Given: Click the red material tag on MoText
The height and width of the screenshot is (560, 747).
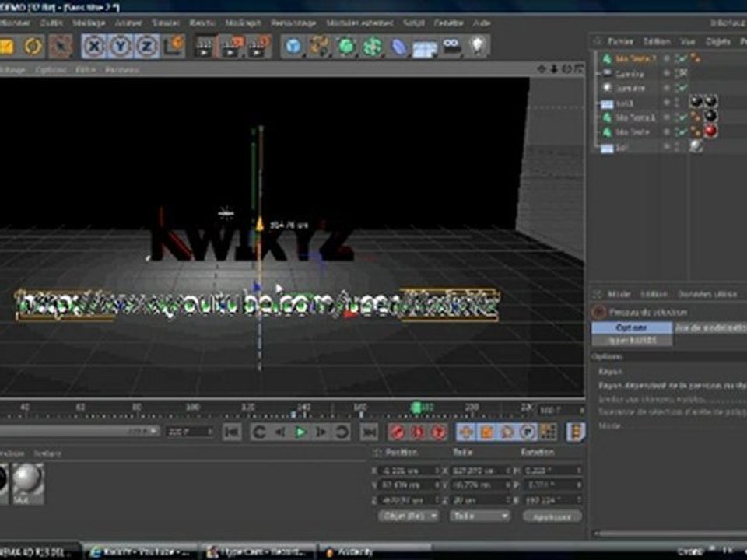Looking at the screenshot, I should 710,131.
